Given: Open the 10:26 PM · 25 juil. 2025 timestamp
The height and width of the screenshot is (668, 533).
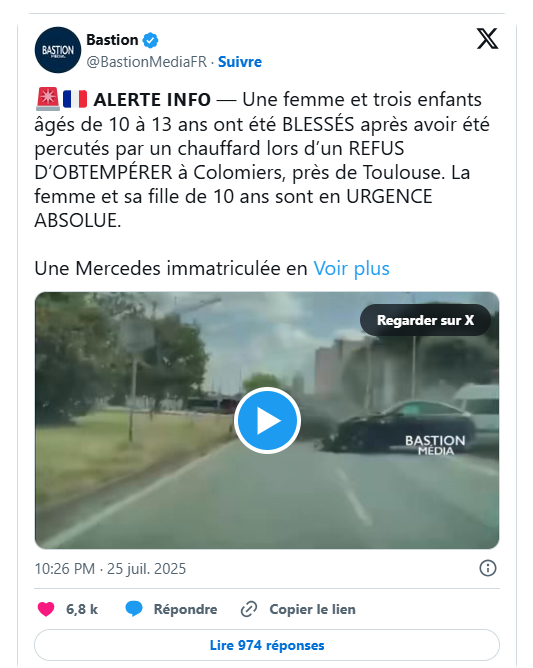Looking at the screenshot, I should [x=110, y=569].
